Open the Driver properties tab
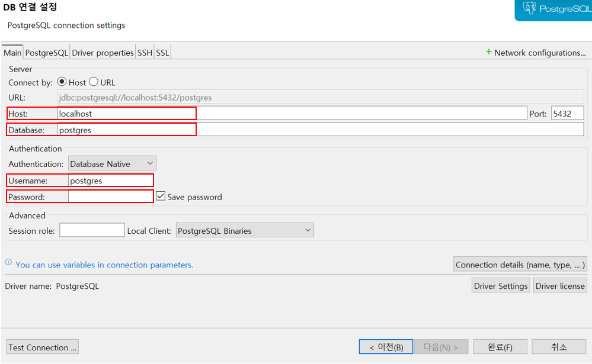Image resolution: width=592 pixels, height=364 pixels. [103, 53]
